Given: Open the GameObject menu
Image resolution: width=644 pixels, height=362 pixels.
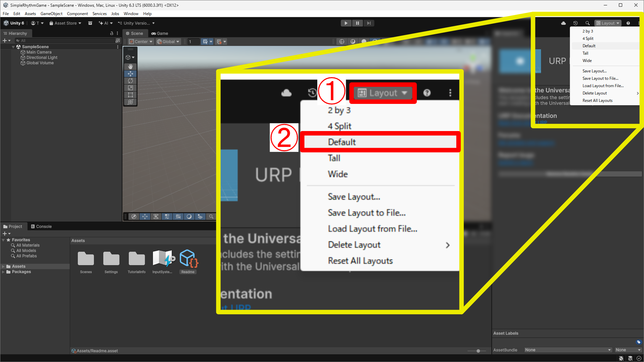Looking at the screenshot, I should point(51,14).
